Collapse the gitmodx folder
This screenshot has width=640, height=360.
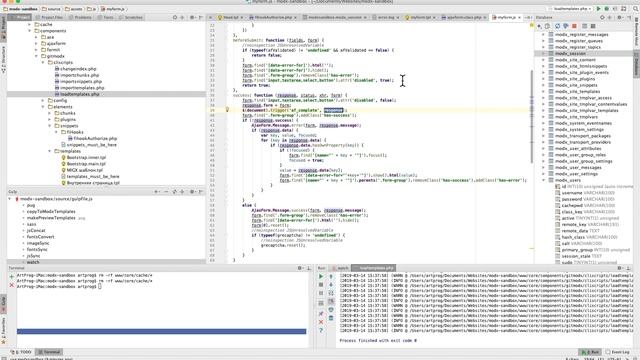[x=36, y=56]
